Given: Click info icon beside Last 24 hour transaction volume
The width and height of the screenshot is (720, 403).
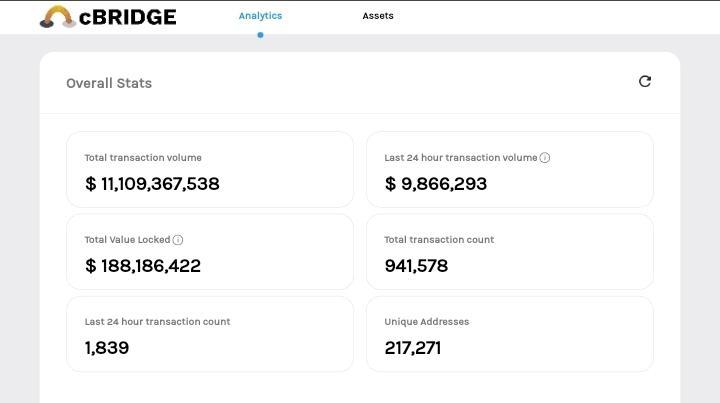Looking at the screenshot, I should [x=545, y=158].
